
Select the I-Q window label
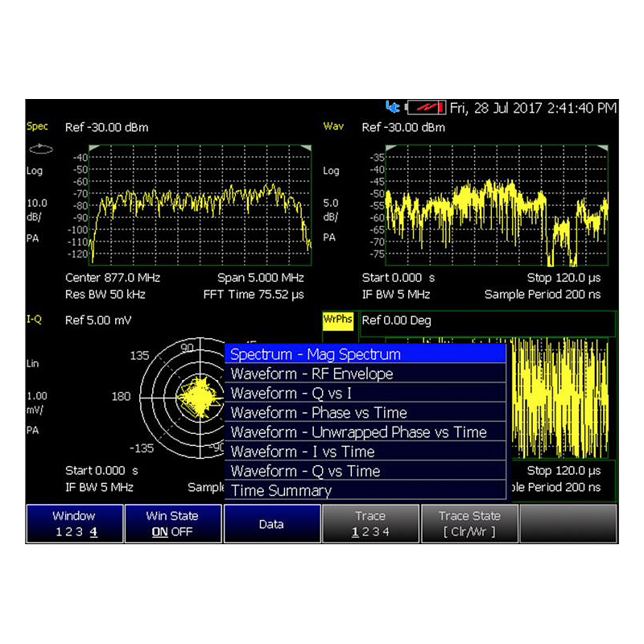coord(34,319)
